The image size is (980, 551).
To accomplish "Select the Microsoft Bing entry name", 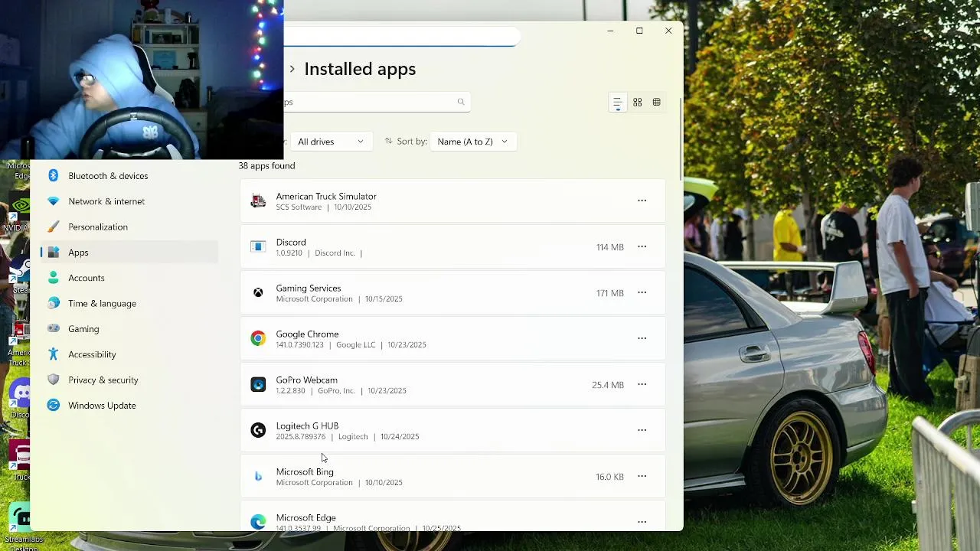I will tap(305, 472).
